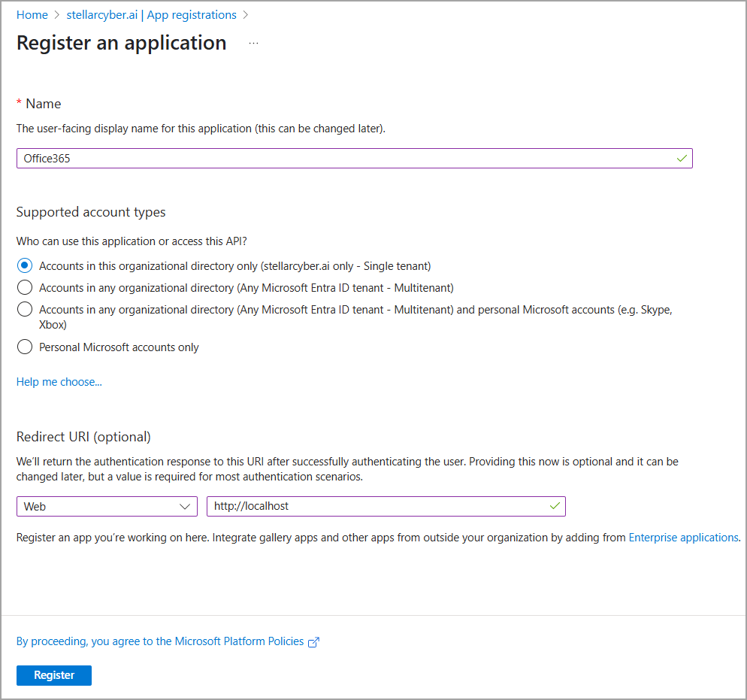Click the external link icon beside Platform Policies

tap(314, 642)
